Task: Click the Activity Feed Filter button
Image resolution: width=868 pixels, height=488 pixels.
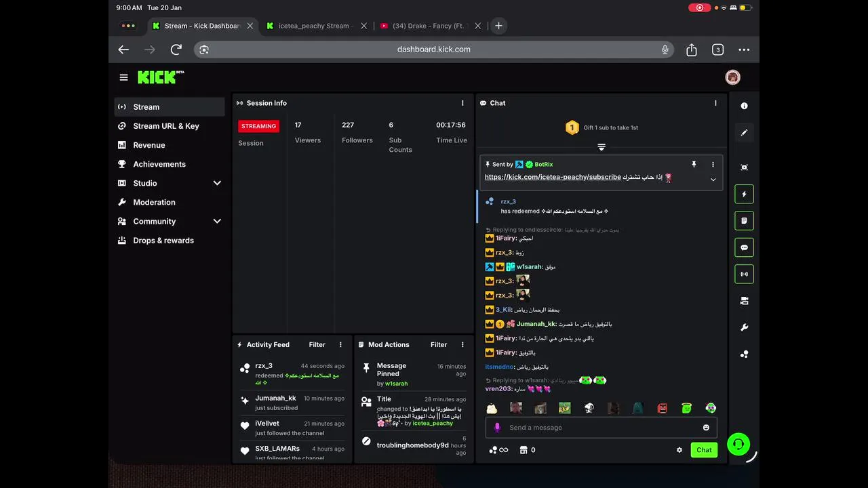Action: pyautogui.click(x=317, y=344)
